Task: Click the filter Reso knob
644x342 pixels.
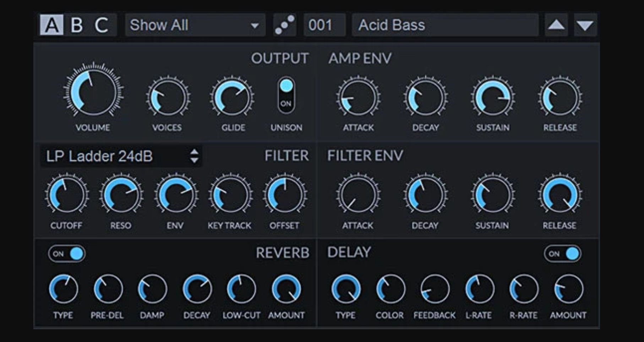Action: (x=121, y=195)
